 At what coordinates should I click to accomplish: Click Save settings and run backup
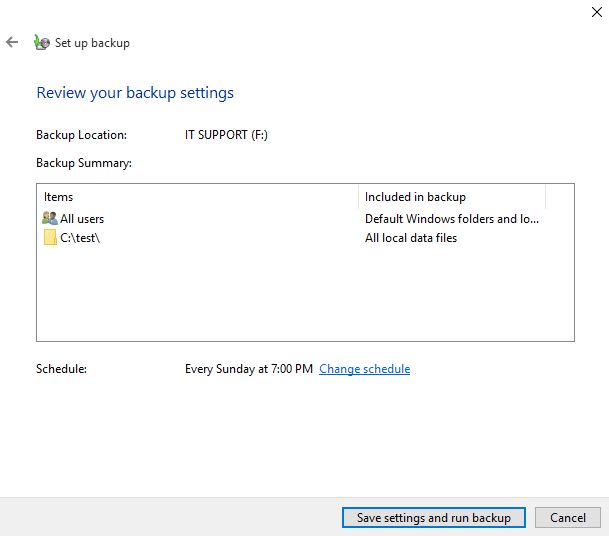[x=433, y=517]
